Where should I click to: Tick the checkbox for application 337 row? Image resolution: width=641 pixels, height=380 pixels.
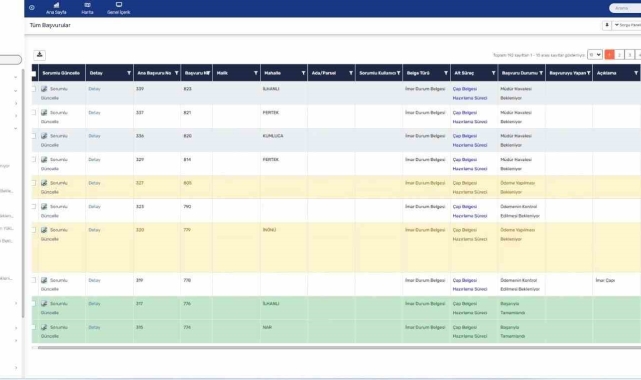pos(34,112)
